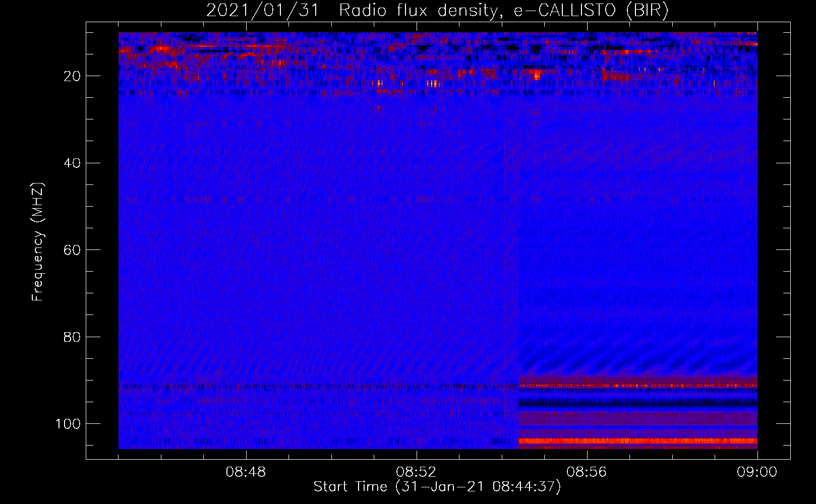This screenshot has width=816, height=504.
Task: Click the plot title 'Radio flux density, e-CALLISTO (BIR)'
Action: coord(503,11)
